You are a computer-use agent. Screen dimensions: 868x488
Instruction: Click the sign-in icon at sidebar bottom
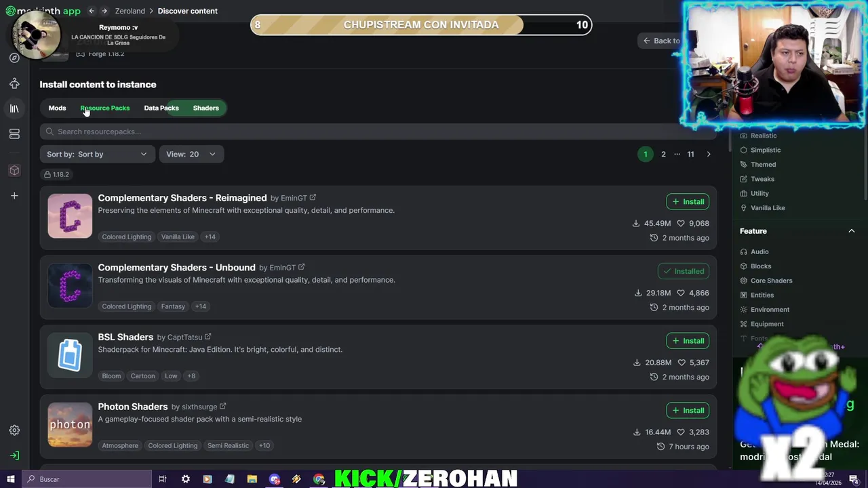click(14, 455)
